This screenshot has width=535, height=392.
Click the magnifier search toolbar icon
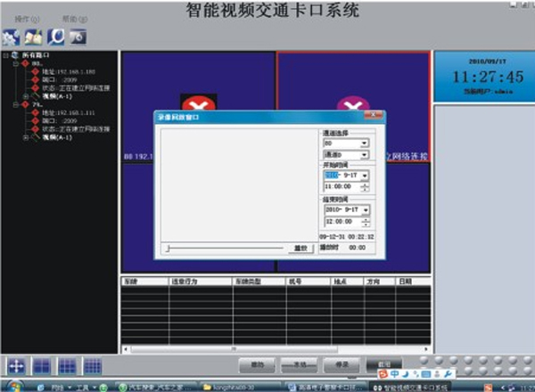click(55, 37)
